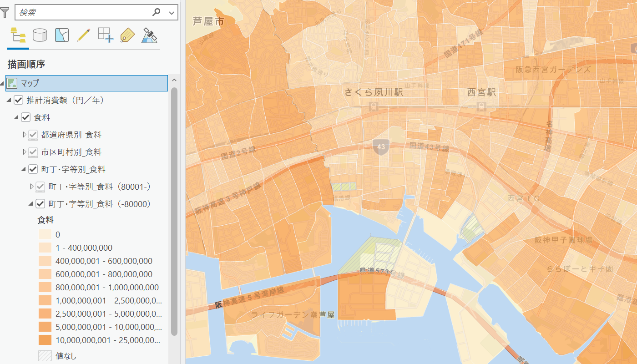Open List By Editing pencil icon
Viewport: 637px width, 364px height.
coord(84,35)
